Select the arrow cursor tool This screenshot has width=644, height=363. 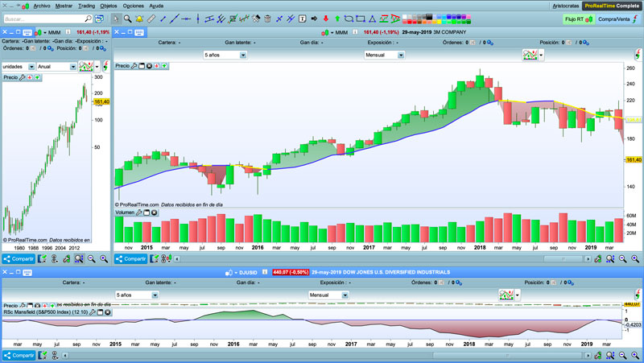pos(116,19)
